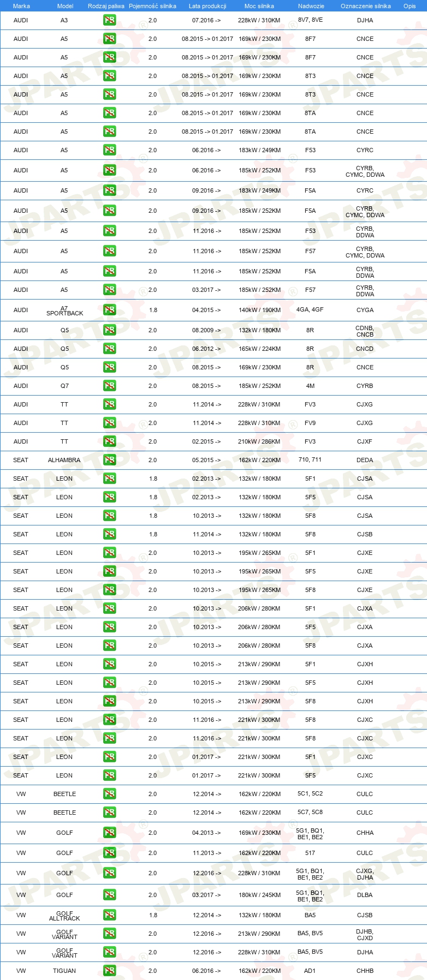Click the 'Marka' column header
This screenshot has height=980, width=427.
[21, 6]
